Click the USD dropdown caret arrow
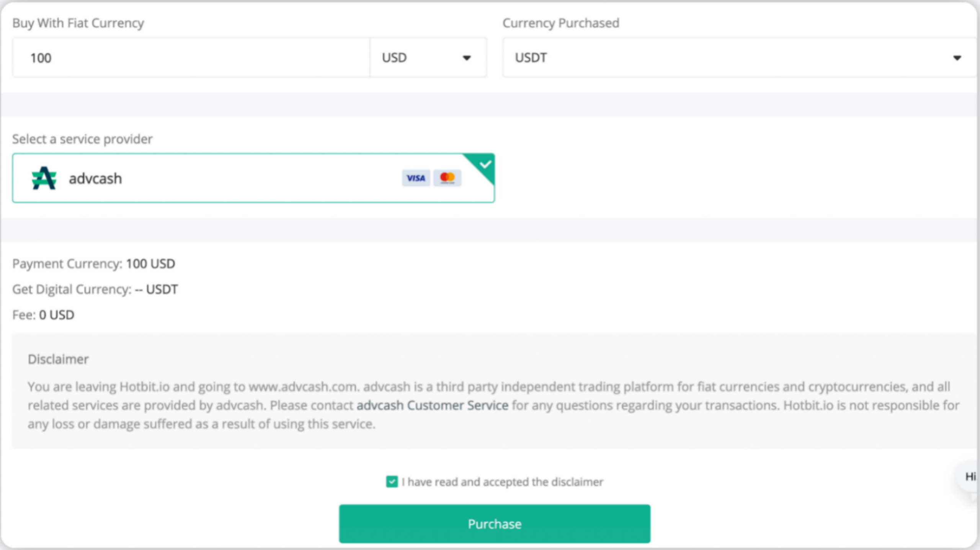The image size is (980, 550). (467, 58)
